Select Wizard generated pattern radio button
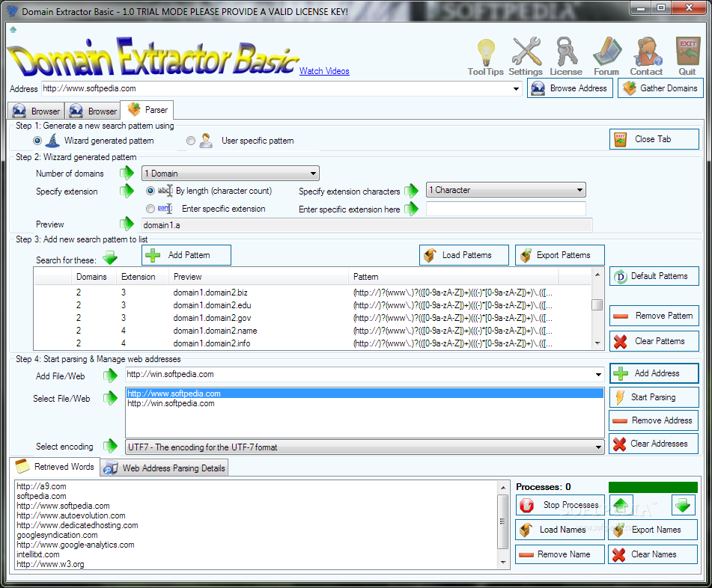 tap(37, 141)
